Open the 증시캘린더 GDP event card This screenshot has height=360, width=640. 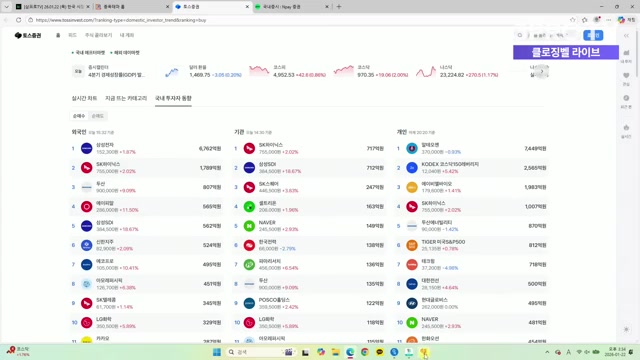coord(109,71)
